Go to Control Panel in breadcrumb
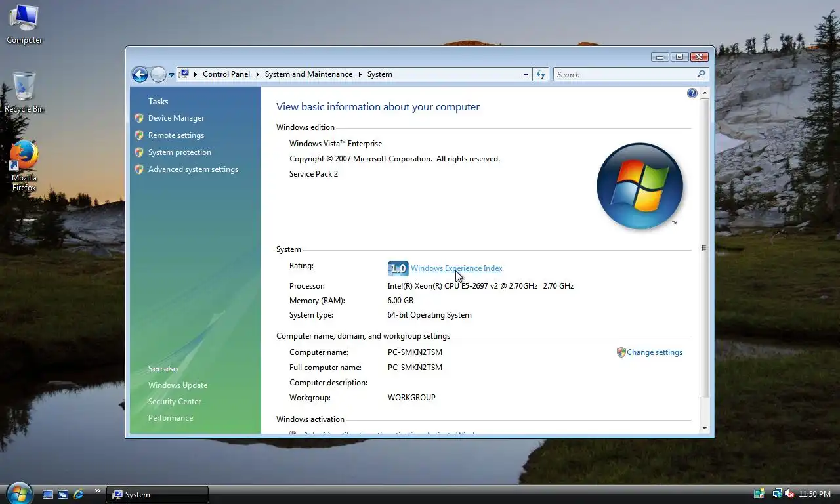 pyautogui.click(x=226, y=74)
